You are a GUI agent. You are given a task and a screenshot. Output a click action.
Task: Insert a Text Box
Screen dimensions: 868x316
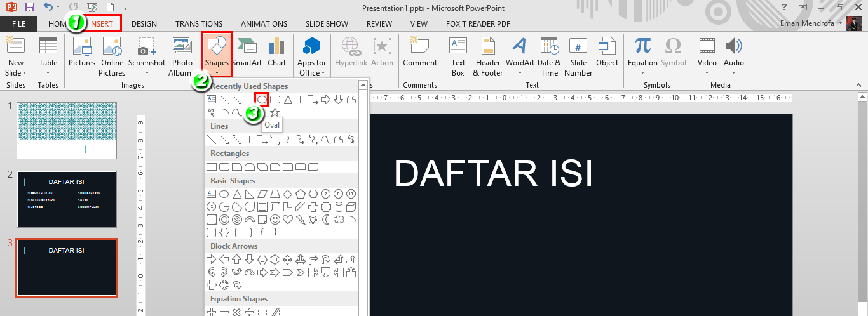458,56
